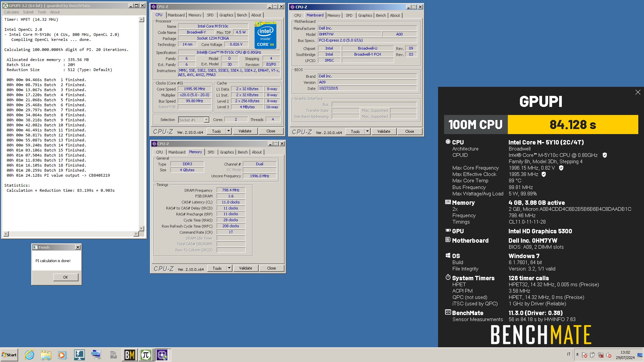Open Calculate menu in GPUPI
Screen dimensions: 644x362
coord(11,12)
